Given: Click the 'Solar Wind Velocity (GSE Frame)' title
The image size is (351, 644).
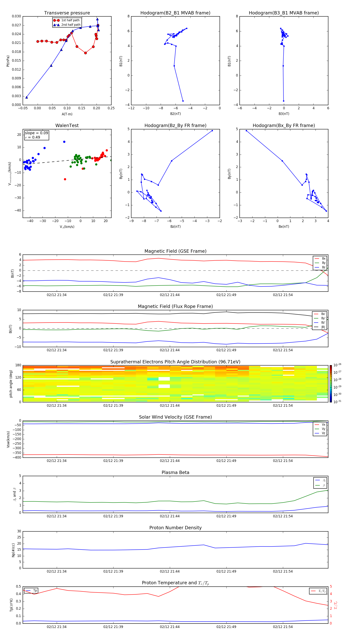Looking at the screenshot, I should click(x=175, y=417).
